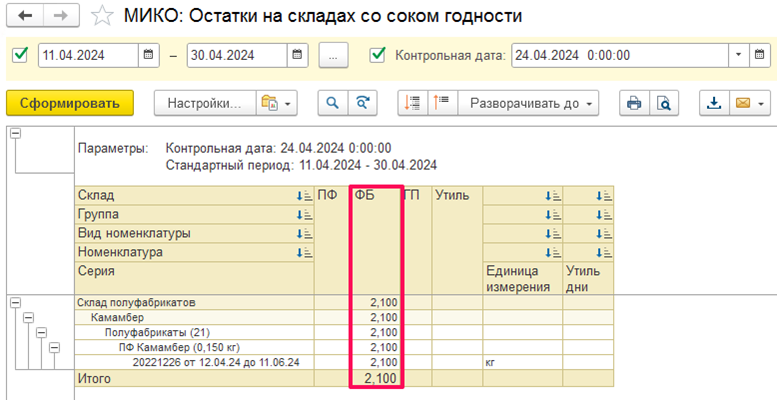Collapse the ПФ Камамбер (0,150 кг) level
Image resolution: width=777 pixels, height=400 pixels.
click(x=55, y=347)
